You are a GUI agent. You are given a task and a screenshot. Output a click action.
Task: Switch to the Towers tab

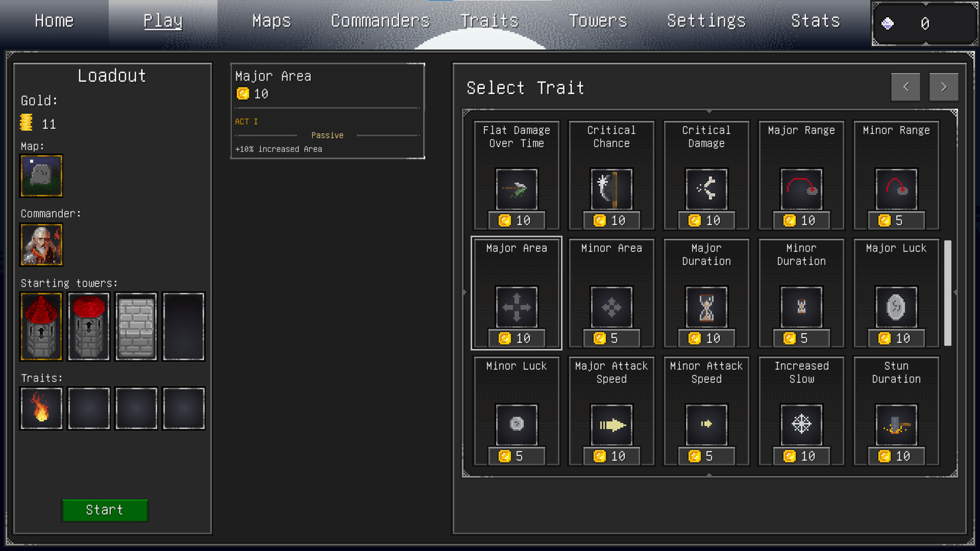pos(598,21)
